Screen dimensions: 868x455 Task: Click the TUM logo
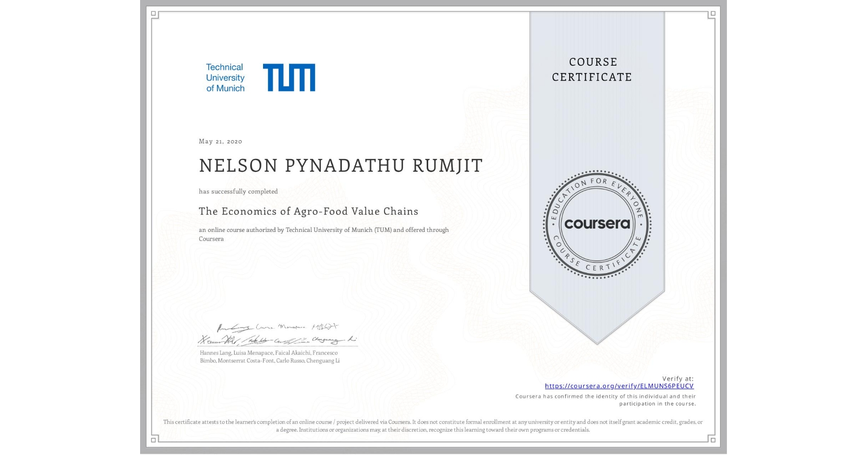pos(289,77)
